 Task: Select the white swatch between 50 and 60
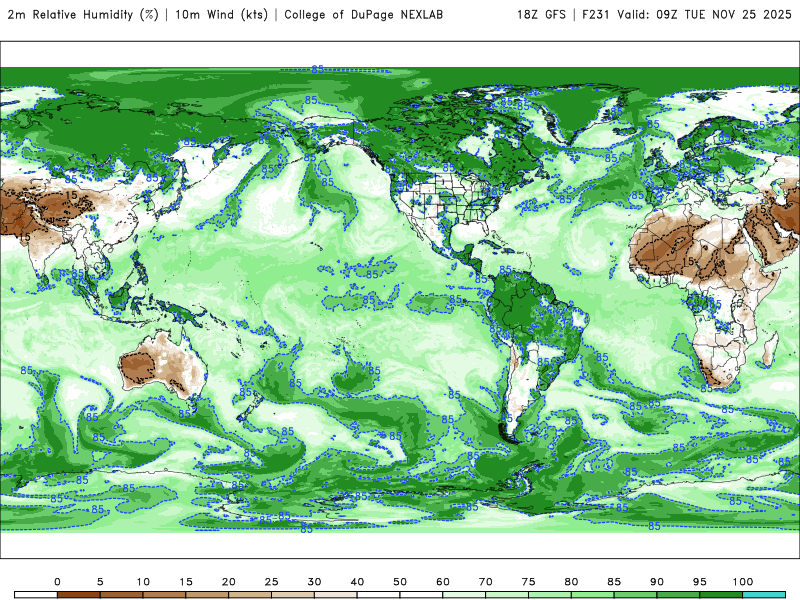coord(421,595)
